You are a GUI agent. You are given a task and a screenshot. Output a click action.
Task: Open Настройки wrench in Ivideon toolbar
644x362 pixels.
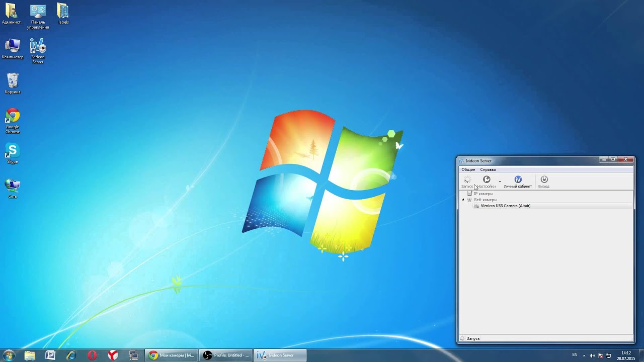click(487, 182)
